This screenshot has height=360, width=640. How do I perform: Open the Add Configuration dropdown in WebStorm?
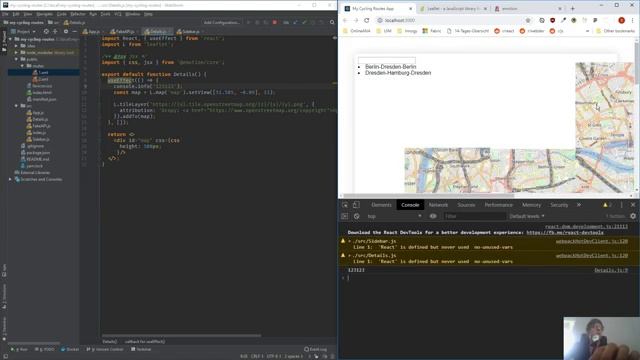[x=222, y=22]
